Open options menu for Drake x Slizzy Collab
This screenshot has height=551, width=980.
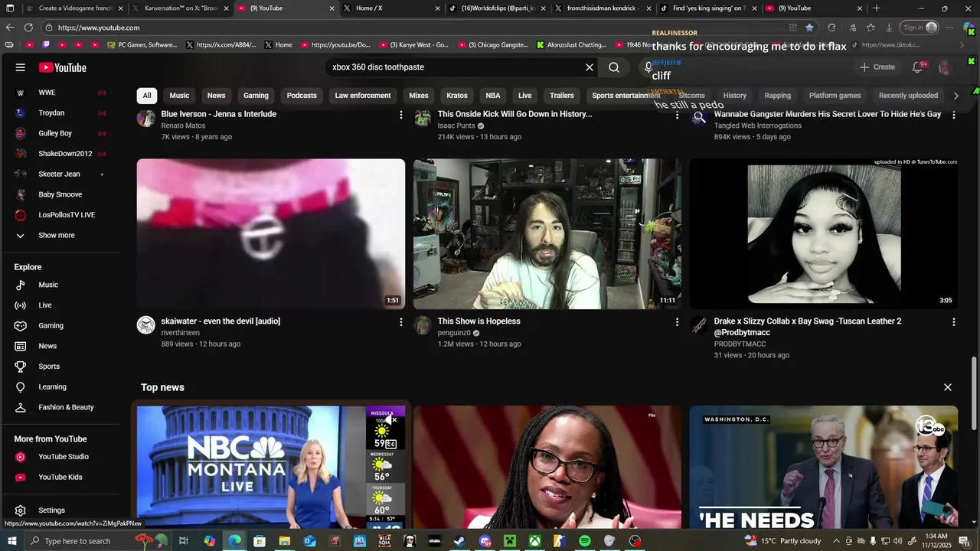coord(953,322)
